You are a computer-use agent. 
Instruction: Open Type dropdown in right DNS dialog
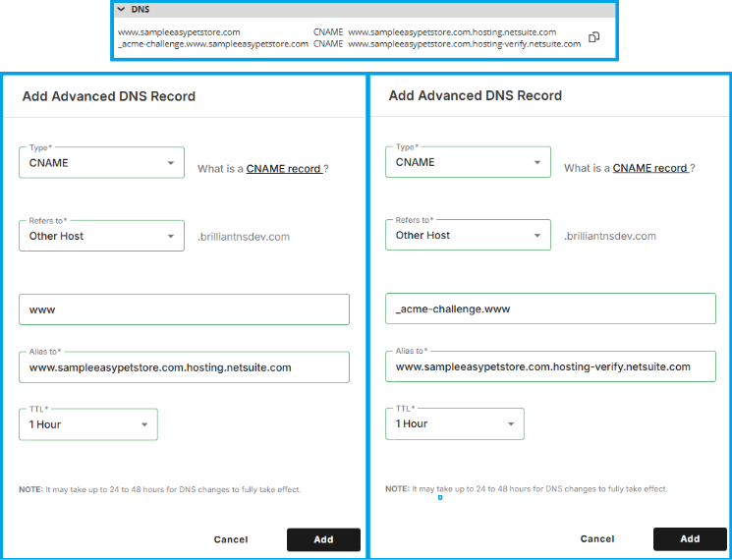pyautogui.click(x=469, y=162)
